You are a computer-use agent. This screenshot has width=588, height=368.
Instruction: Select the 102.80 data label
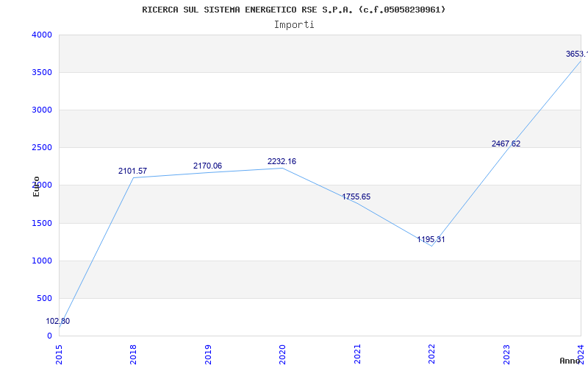pos(58,322)
